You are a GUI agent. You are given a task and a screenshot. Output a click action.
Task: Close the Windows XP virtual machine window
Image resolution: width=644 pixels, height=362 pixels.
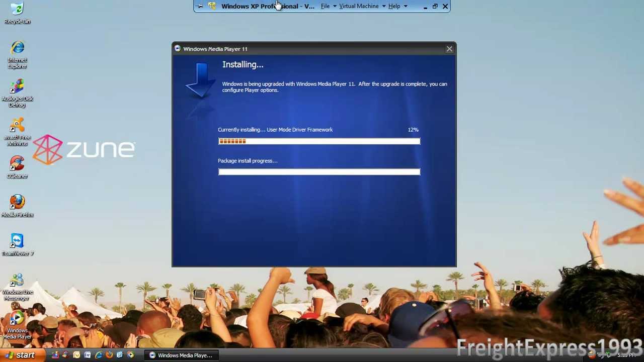(x=445, y=7)
